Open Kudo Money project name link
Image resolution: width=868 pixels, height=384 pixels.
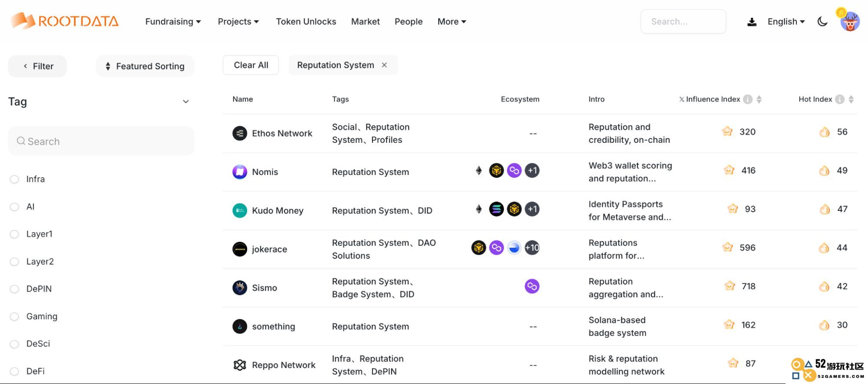(x=277, y=210)
